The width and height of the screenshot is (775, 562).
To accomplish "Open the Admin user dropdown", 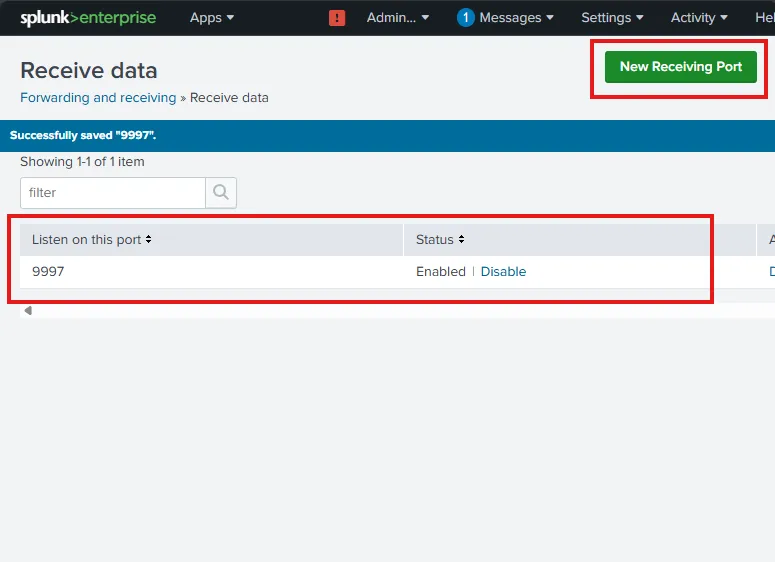I will [397, 18].
